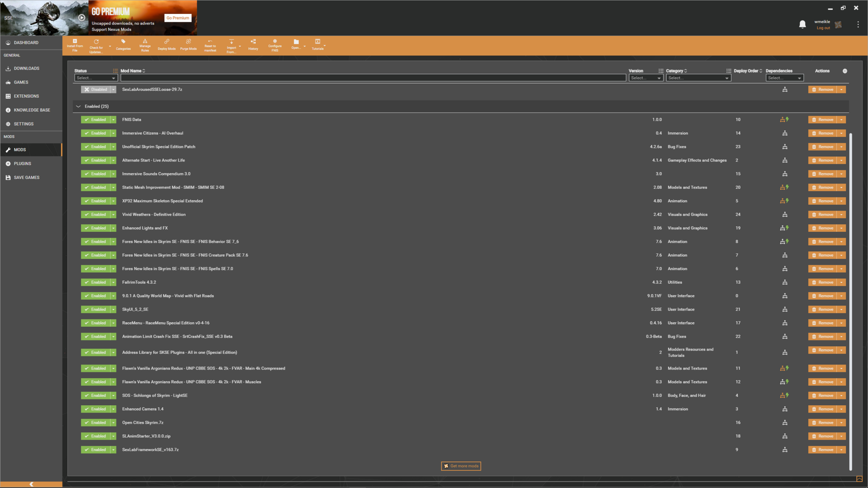Sort by Mod Name column header
Screen dimensions: 868x488
point(132,71)
